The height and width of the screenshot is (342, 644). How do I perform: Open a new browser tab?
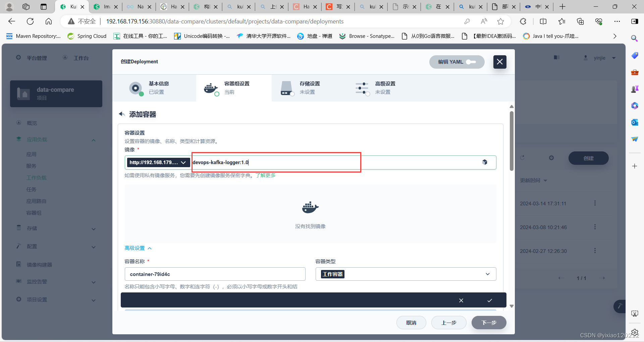click(562, 7)
